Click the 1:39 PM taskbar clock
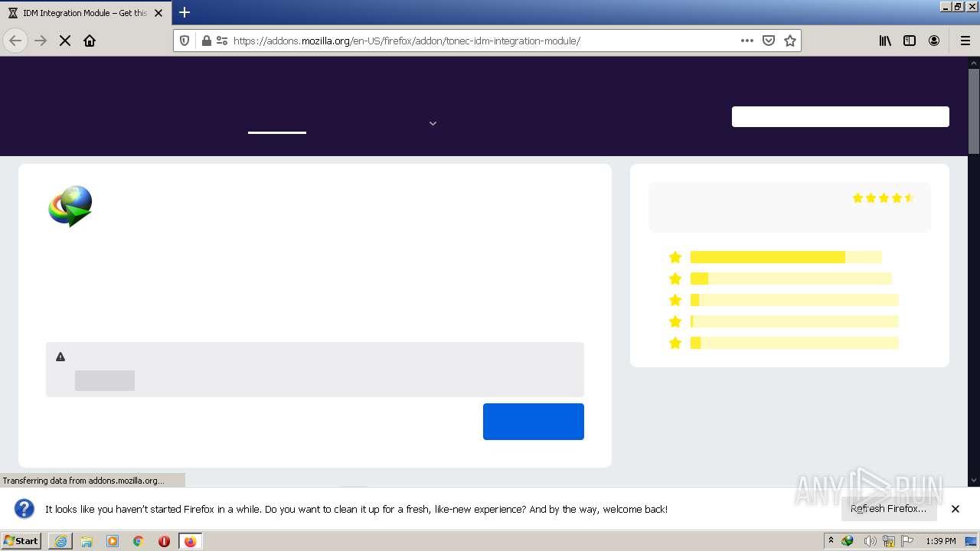 (x=940, y=541)
